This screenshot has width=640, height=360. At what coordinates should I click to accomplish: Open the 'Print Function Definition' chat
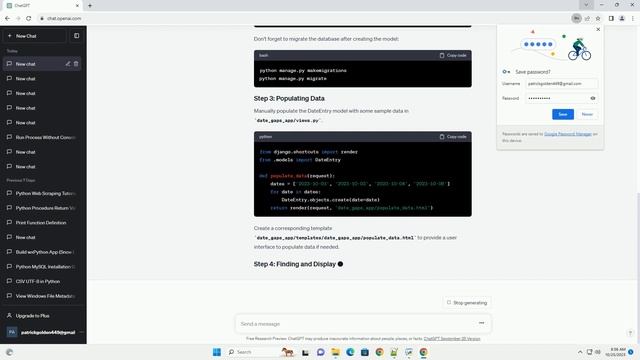tap(43, 222)
